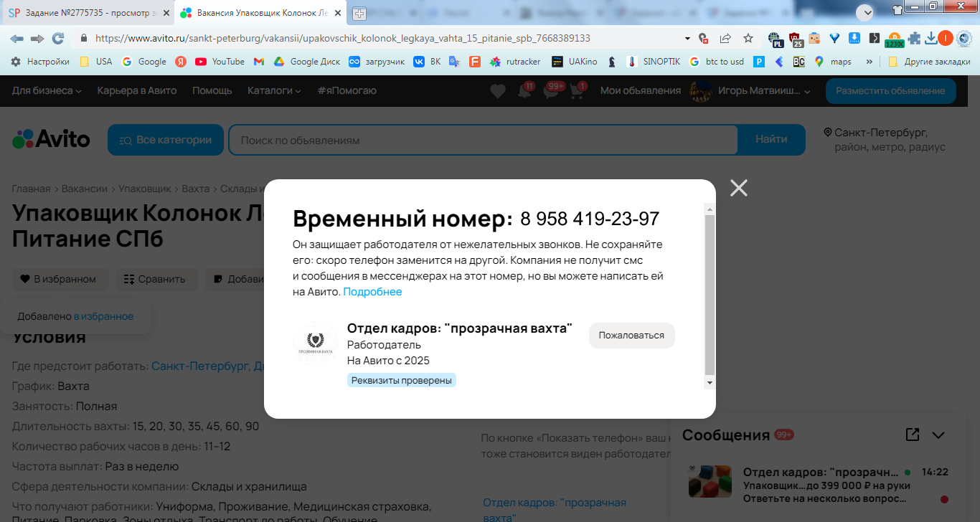This screenshot has height=522, width=980.
Task: Open the blue funnel extension icon
Action: pyautogui.click(x=834, y=38)
